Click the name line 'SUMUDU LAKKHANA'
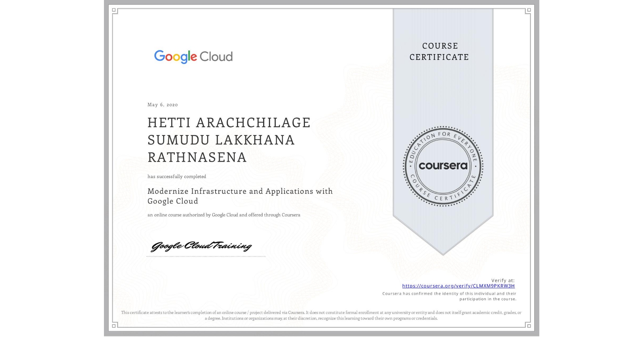 221,140
